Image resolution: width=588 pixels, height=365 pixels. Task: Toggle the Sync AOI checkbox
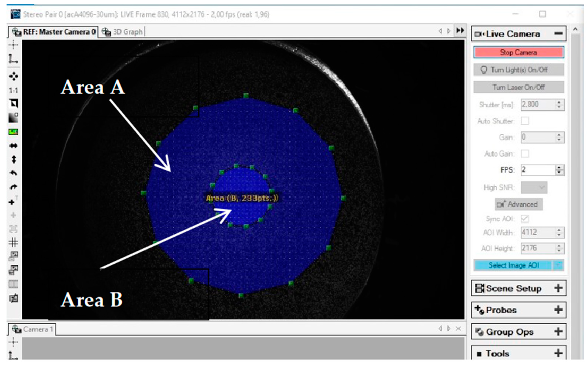coord(525,219)
